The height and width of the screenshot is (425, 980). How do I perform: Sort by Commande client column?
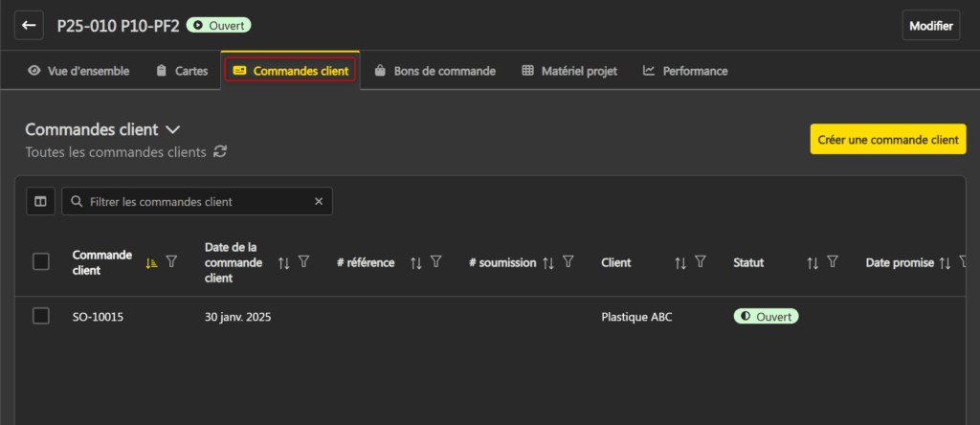[x=151, y=262]
